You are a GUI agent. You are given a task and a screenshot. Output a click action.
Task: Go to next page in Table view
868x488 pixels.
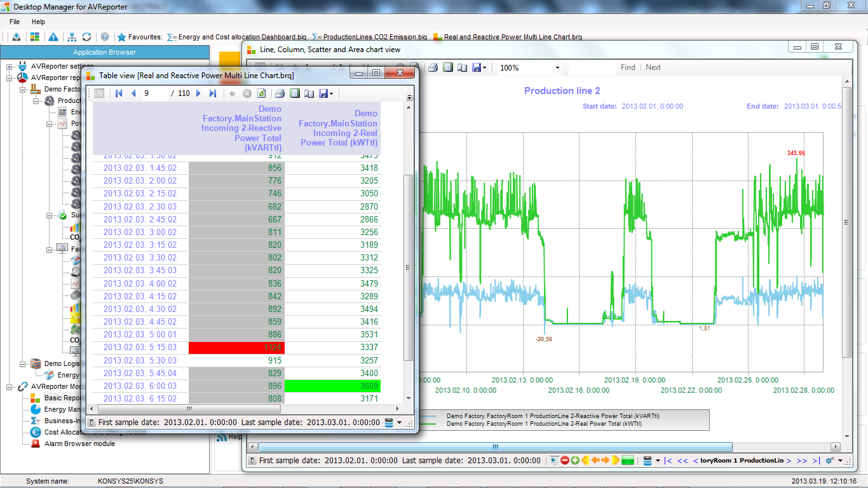coord(198,93)
